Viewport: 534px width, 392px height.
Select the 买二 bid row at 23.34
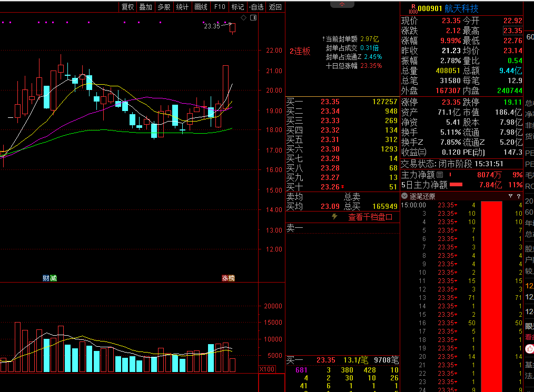click(342, 111)
